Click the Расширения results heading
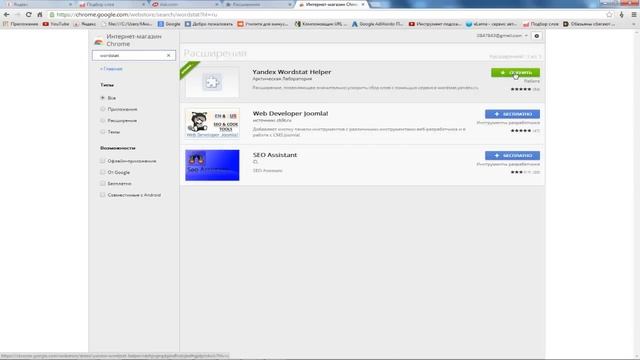The height and width of the screenshot is (360, 640). 215,53
